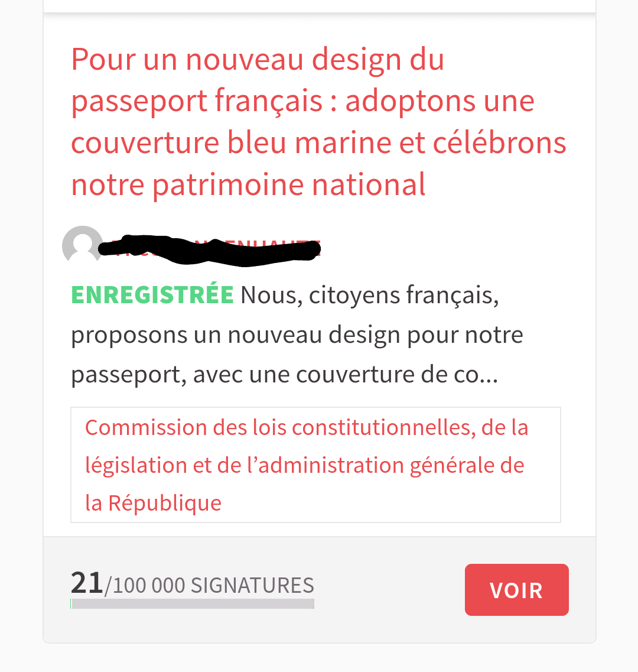This screenshot has width=638, height=672.
Task: Click the grey author avatar icon
Action: 82,245
